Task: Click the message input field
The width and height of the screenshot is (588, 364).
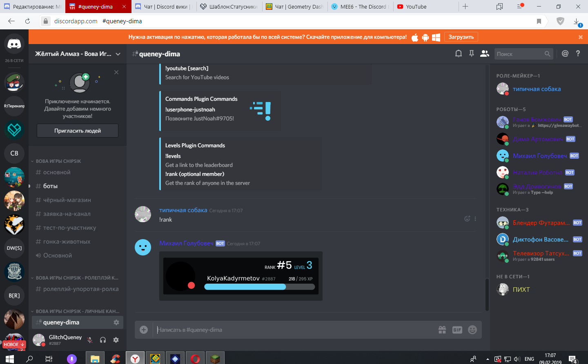Action: click(x=286, y=329)
